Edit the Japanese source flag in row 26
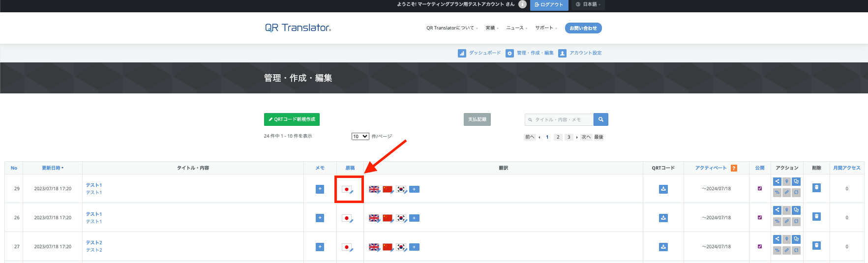Viewport: 868px width, 263px height. click(348, 218)
